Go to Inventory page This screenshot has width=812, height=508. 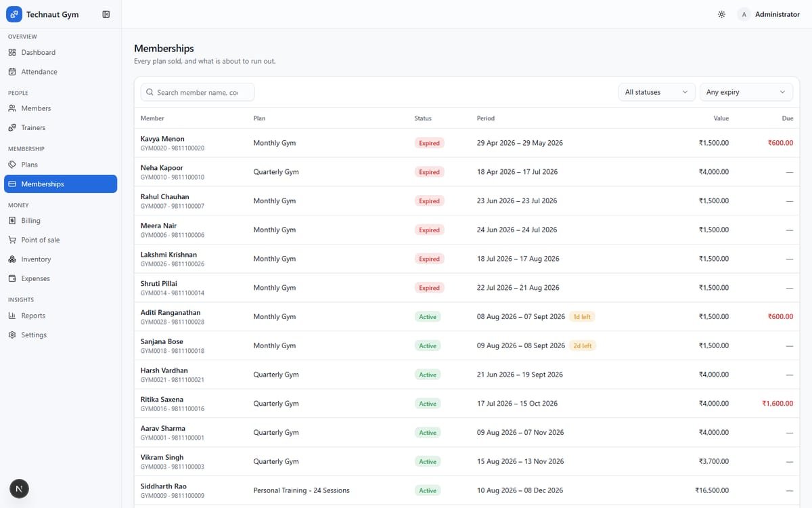click(60, 259)
